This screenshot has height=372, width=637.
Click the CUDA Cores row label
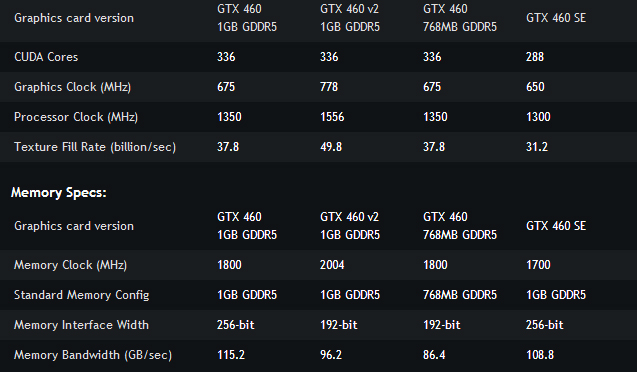coord(46,57)
